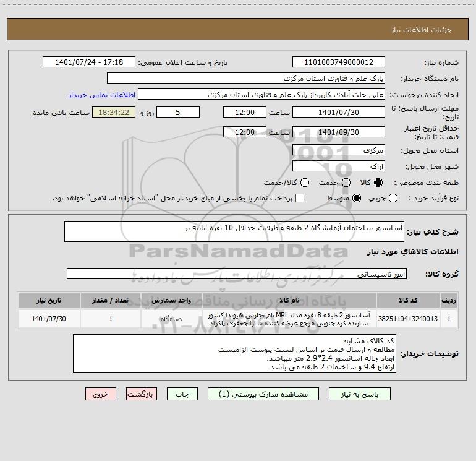476x461 pixels.
Task: Click the response deadline hour 12:00 field
Action: coord(245,113)
